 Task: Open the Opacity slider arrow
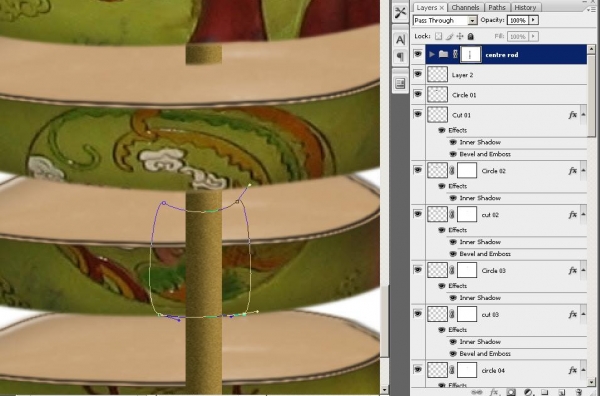[x=534, y=20]
